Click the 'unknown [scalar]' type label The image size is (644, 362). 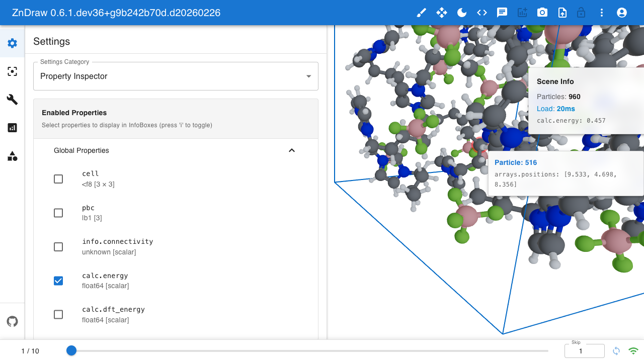tap(109, 252)
